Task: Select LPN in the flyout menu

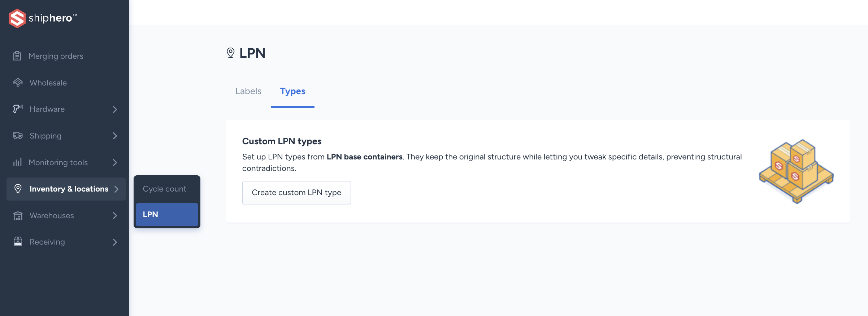Action: [167, 215]
